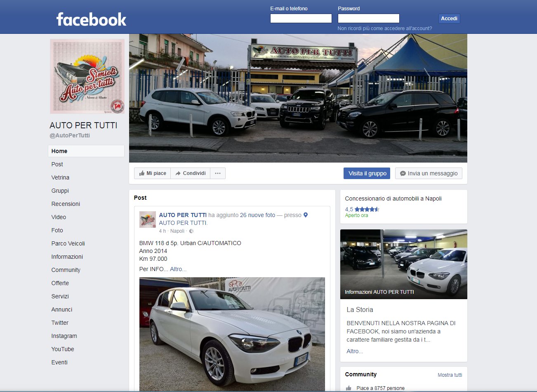Click the La Storia heading
Image resolution: width=537 pixels, height=392 pixels.
(360, 309)
